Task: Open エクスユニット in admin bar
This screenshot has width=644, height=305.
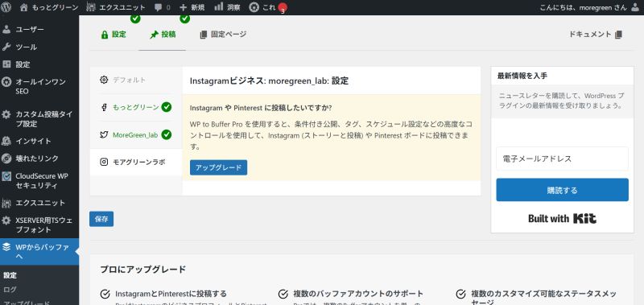Action: (116, 7)
